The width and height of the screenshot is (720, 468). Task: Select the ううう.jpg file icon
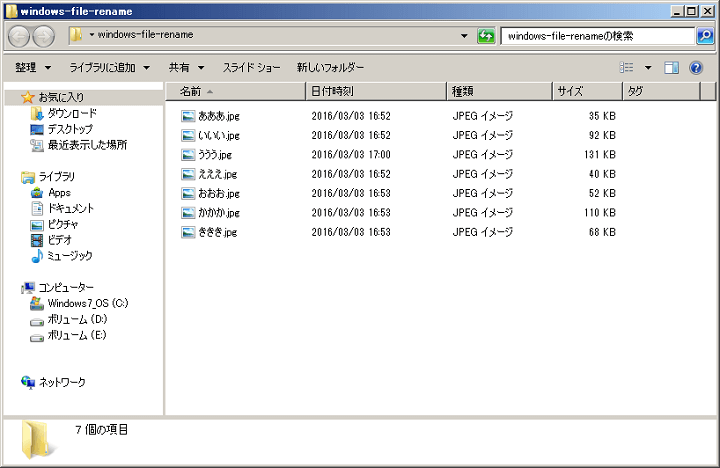pos(188,155)
